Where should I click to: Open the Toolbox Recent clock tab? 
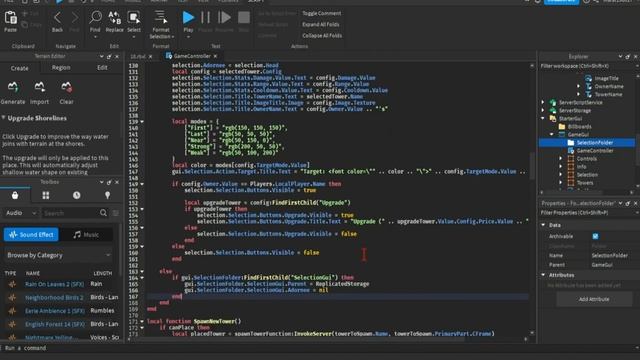pos(76,196)
